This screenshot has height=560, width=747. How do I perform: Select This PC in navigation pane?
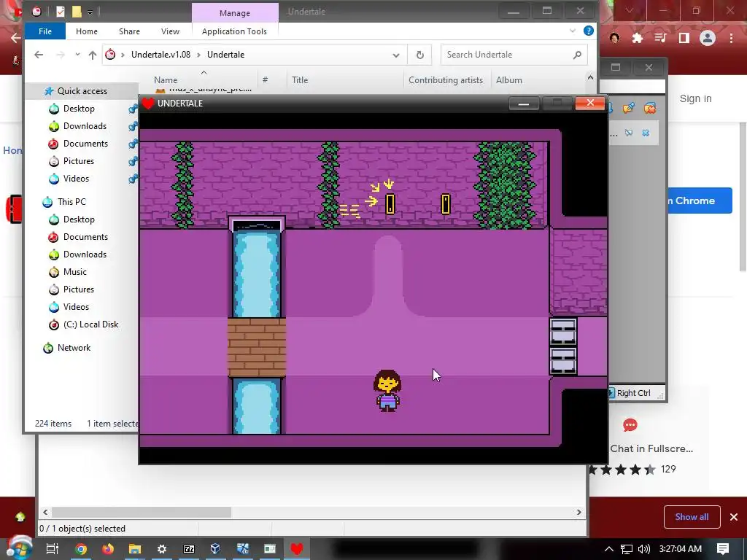[71, 202]
